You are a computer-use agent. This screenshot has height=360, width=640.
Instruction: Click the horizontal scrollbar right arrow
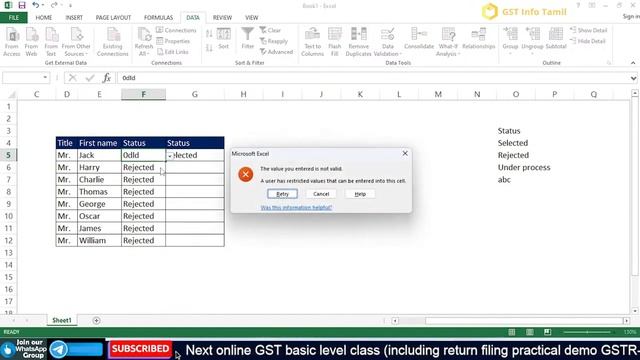pyautogui.click(x=627, y=321)
